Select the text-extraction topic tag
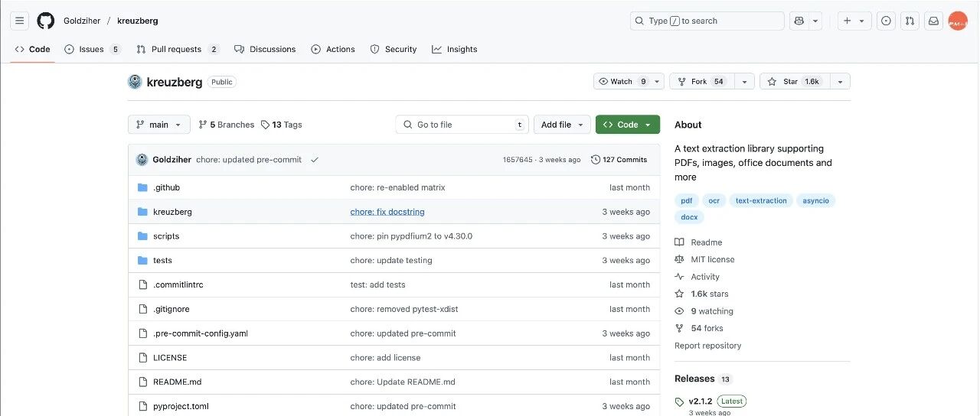Image resolution: width=980 pixels, height=416 pixels. point(761,200)
